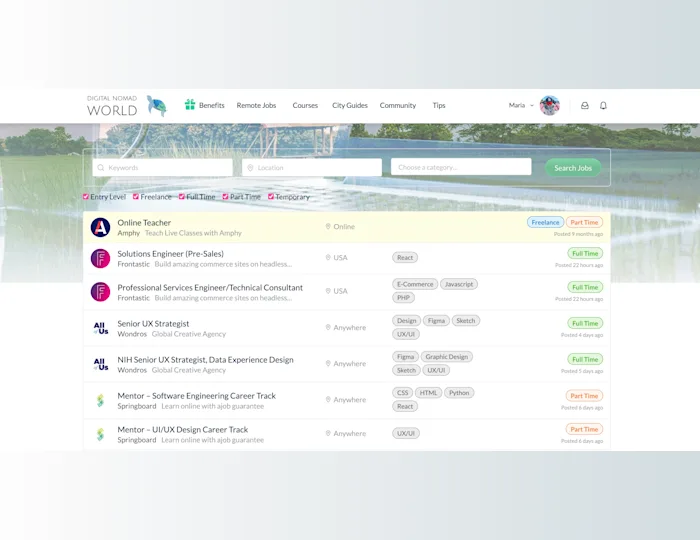
Task: Click the E-Commerce skill tag
Action: (x=415, y=284)
